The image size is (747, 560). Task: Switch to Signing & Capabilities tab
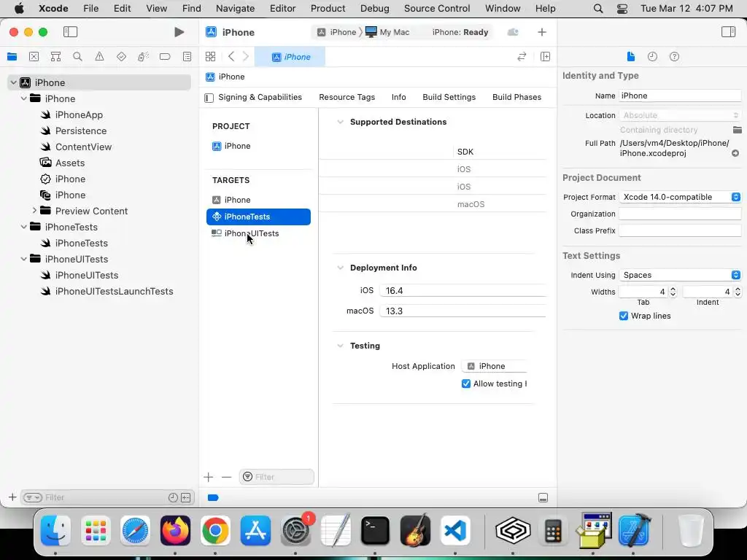pyautogui.click(x=260, y=97)
